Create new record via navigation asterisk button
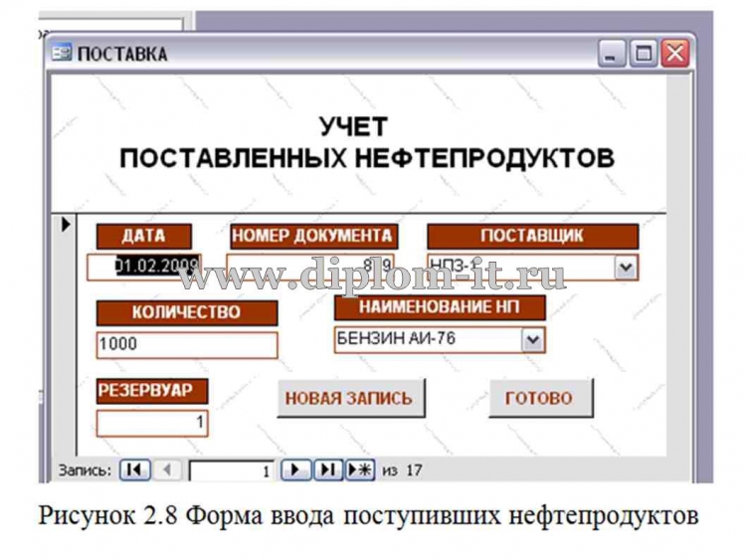Viewport: 746px width, 560px height. click(360, 470)
